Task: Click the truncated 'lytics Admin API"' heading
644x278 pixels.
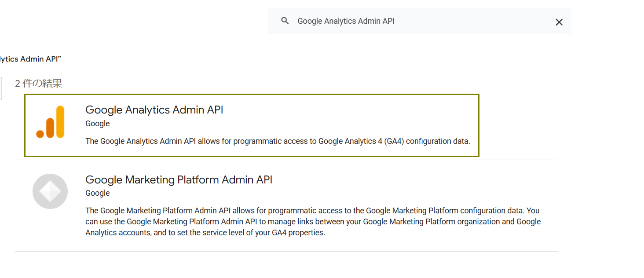Action: pyautogui.click(x=30, y=59)
